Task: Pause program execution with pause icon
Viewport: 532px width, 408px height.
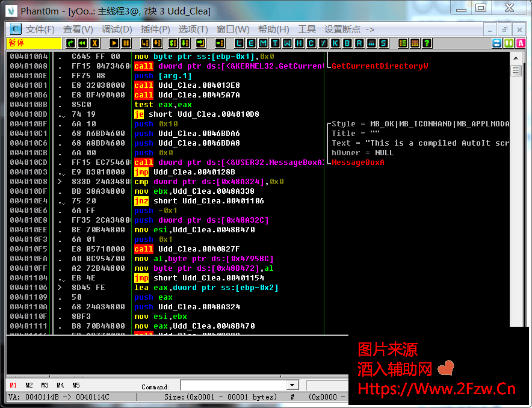Action: [125, 43]
